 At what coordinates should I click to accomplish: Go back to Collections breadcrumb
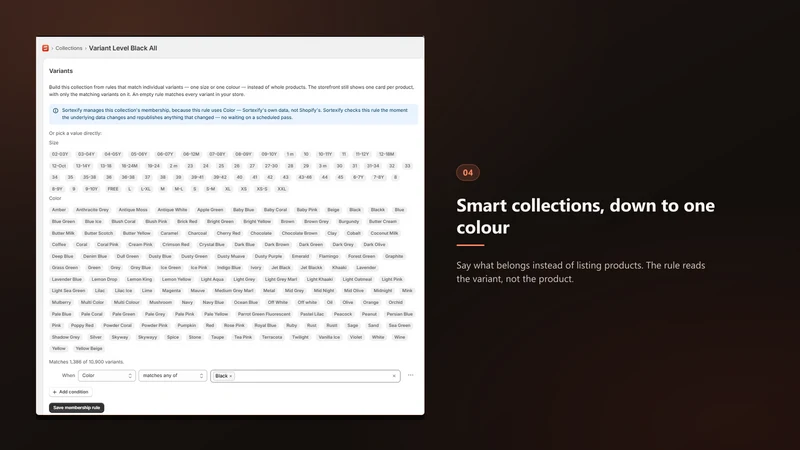click(x=69, y=48)
